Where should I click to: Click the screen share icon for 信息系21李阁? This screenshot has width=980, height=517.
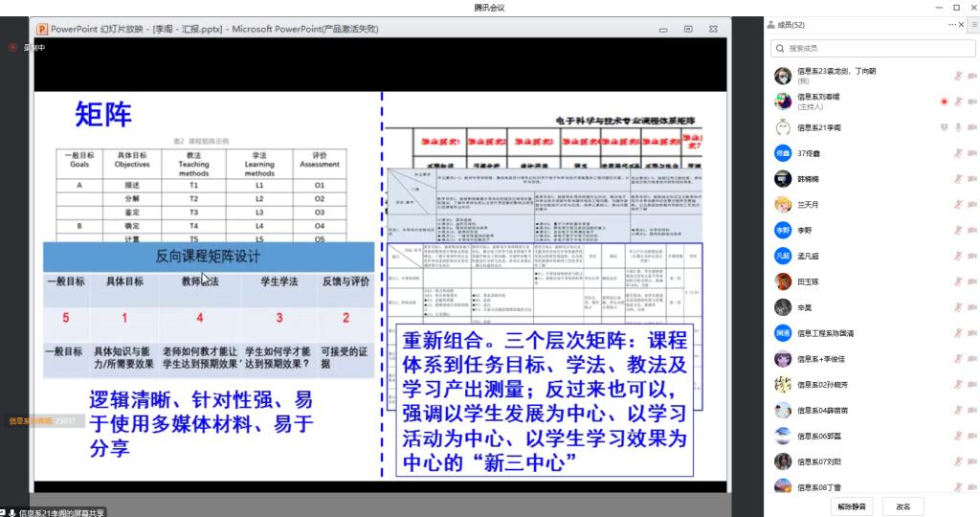(x=944, y=126)
